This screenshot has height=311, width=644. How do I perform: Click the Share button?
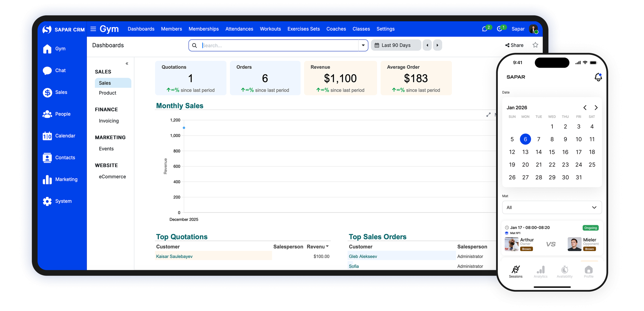point(514,45)
